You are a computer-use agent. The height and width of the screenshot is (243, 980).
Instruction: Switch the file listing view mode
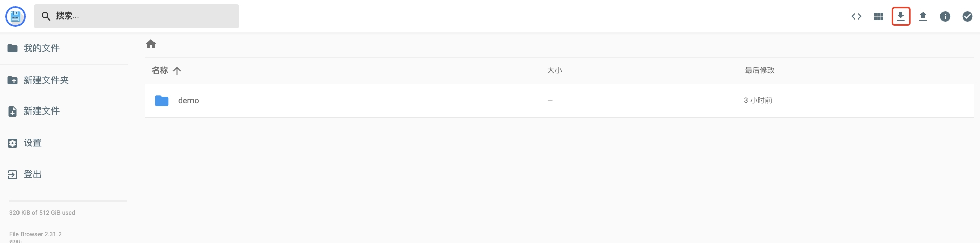(x=878, y=16)
